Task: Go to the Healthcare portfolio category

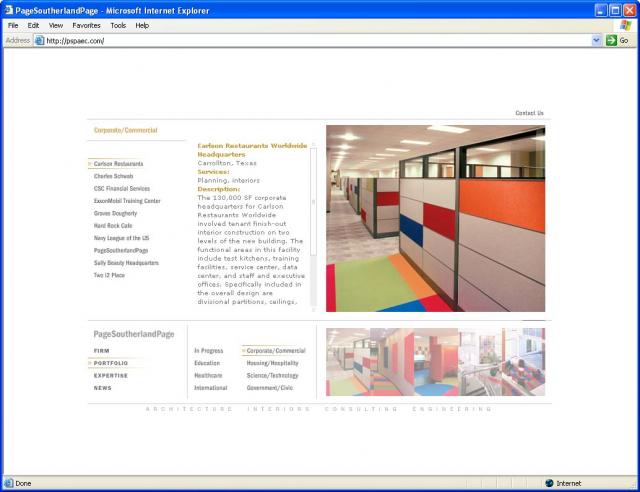Action: pyautogui.click(x=208, y=375)
